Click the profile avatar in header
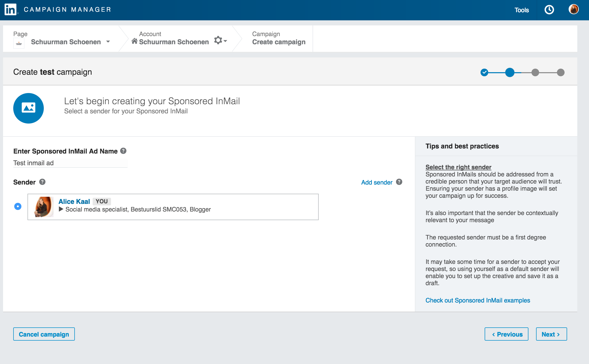 (573, 9)
